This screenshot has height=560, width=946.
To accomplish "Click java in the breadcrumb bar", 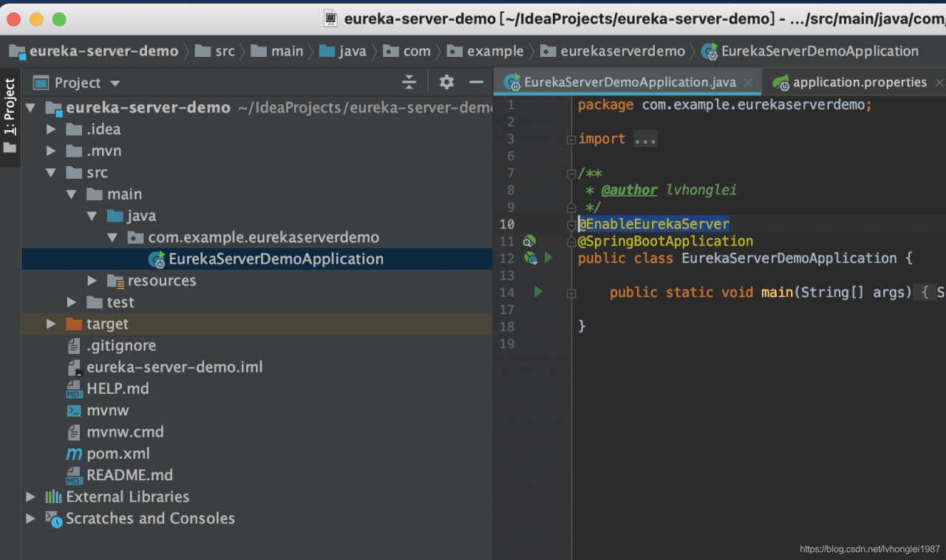I will click(343, 51).
